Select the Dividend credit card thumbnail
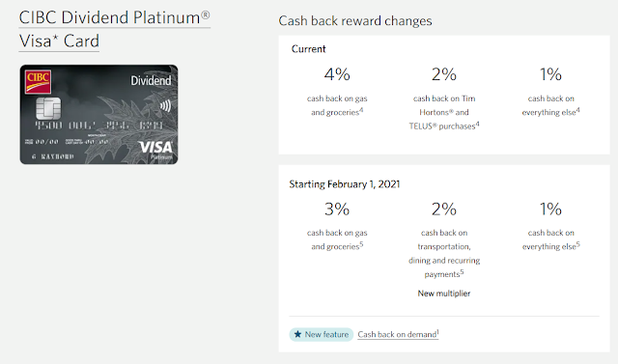 click(98, 115)
